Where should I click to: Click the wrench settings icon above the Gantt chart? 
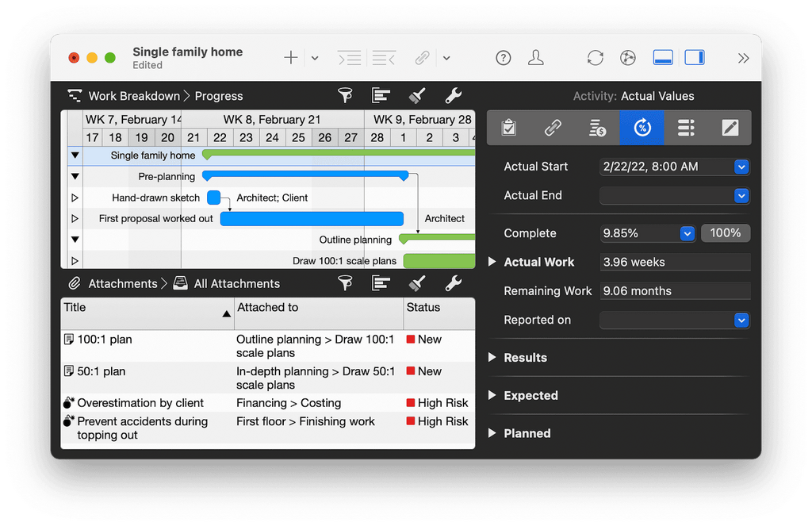(x=453, y=95)
